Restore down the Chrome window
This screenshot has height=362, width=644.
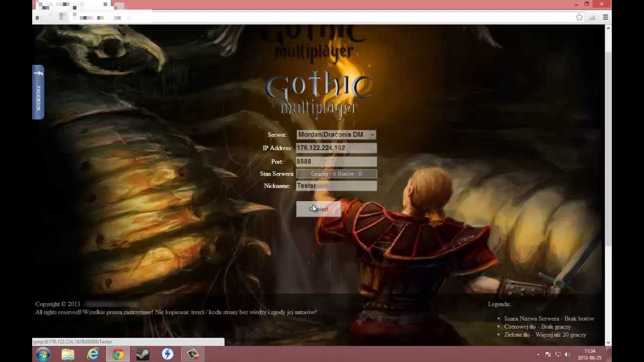pos(587,4)
